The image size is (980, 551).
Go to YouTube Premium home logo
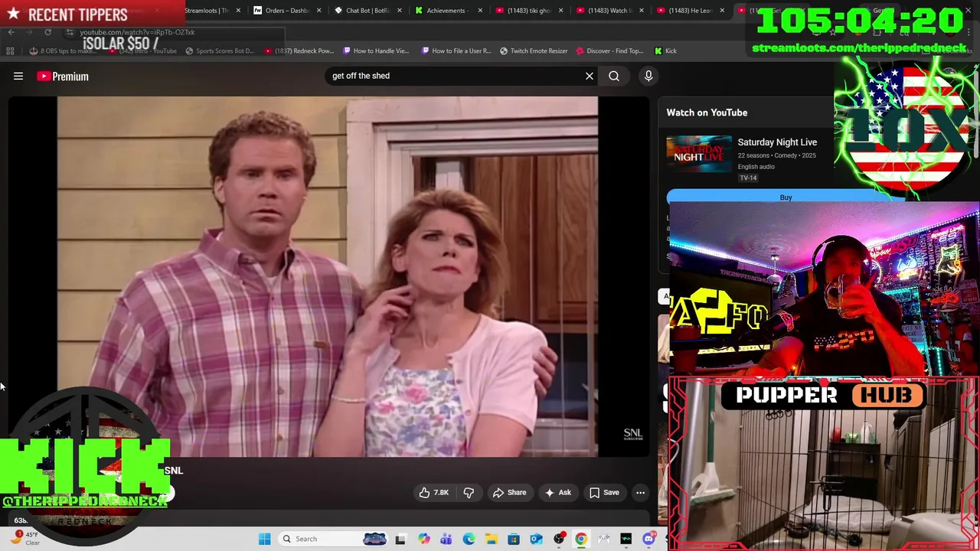63,76
